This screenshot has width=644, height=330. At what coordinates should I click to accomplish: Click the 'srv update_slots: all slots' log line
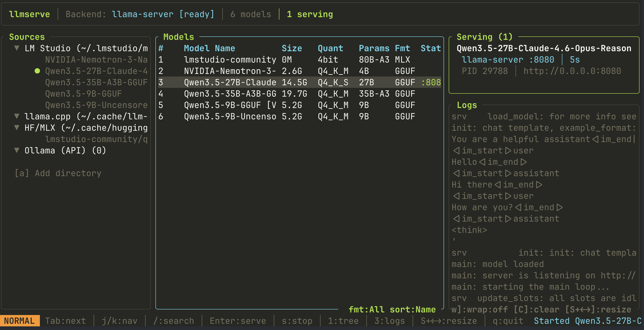click(544, 298)
